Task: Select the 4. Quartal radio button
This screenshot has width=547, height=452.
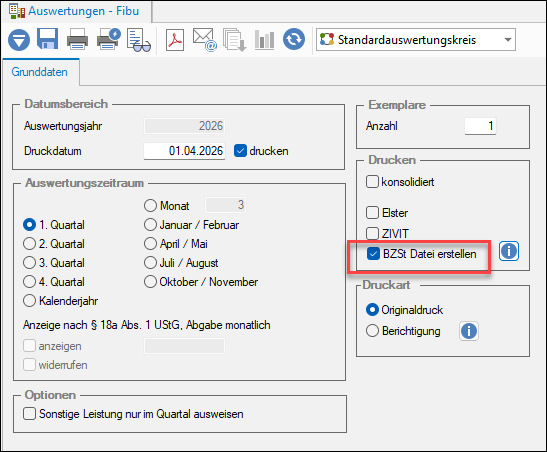Action: 29,281
